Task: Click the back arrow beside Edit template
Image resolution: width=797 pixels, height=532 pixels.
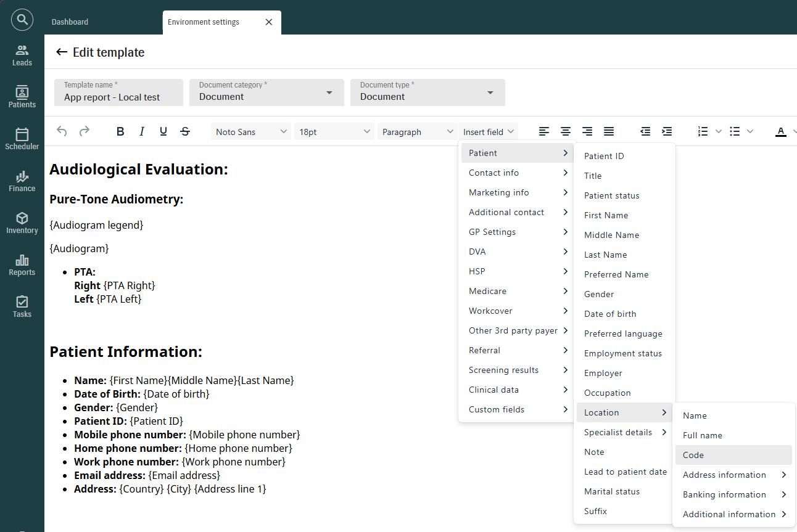Action: point(62,52)
